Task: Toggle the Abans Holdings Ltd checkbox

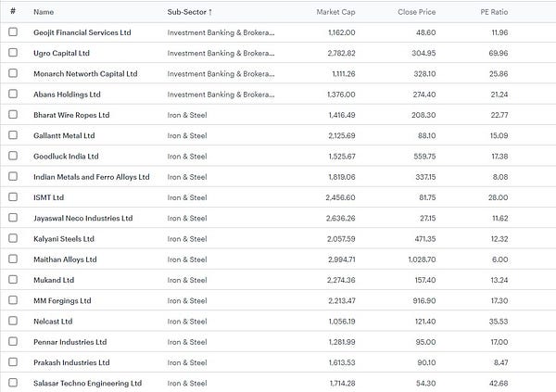Action: click(13, 94)
